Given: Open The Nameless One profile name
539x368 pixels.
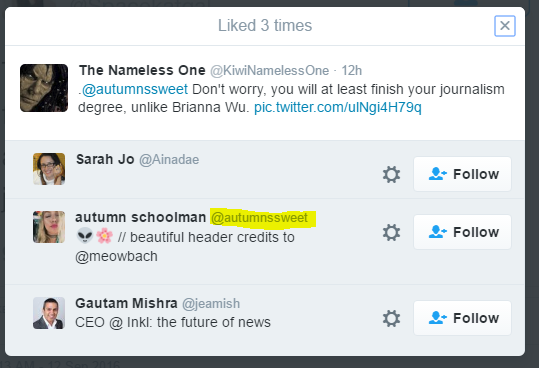Looking at the screenshot, I should [x=142, y=70].
